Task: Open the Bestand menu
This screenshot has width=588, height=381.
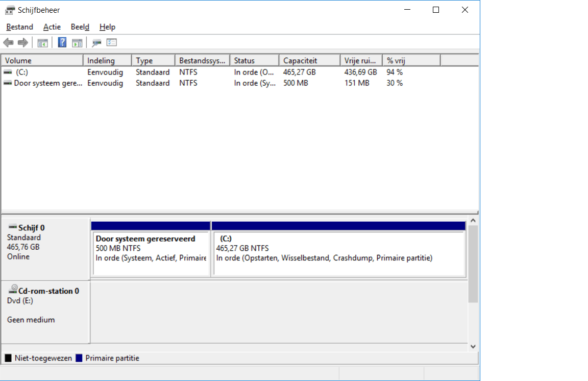Action: point(19,27)
